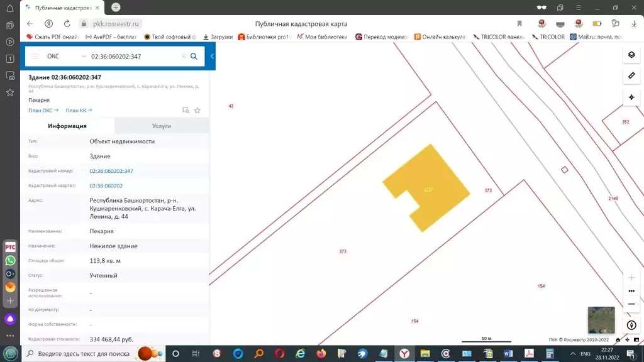Click the search magnifier button

194,57
